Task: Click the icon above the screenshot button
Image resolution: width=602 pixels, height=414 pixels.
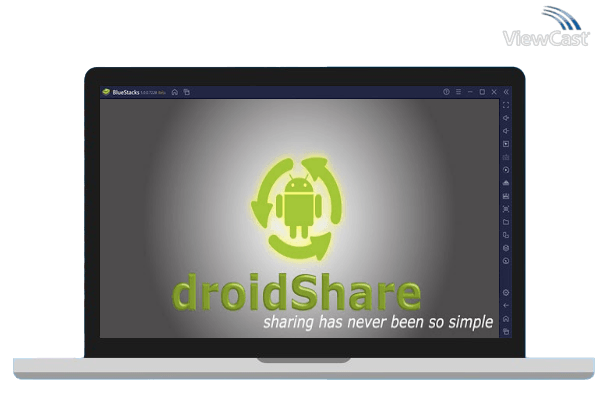Action: point(506,196)
